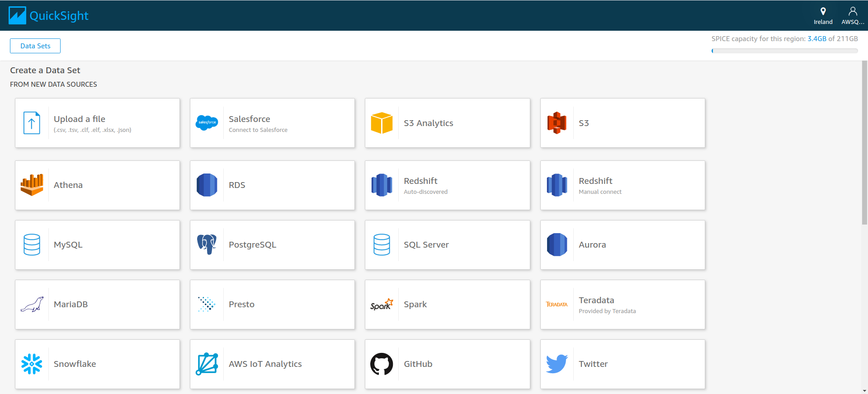Click the 'Auto-discovered' subtitle

tap(426, 192)
